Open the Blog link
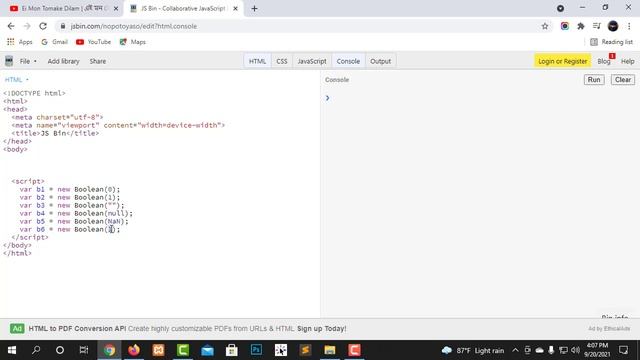 point(604,61)
